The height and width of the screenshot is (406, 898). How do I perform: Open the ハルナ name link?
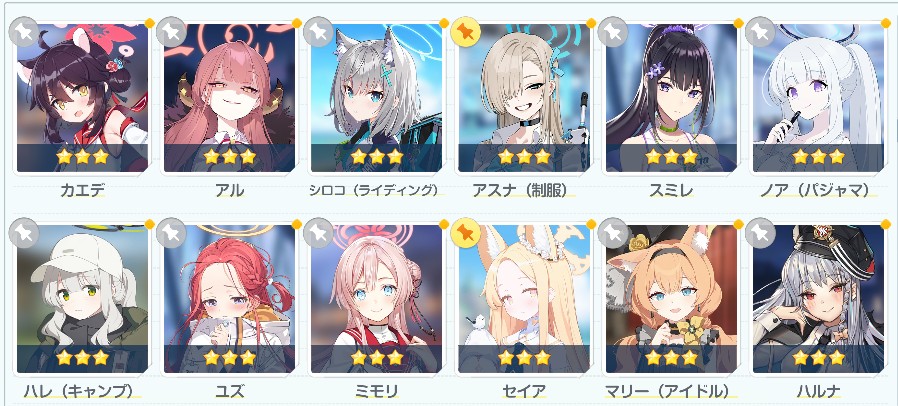coord(818,392)
